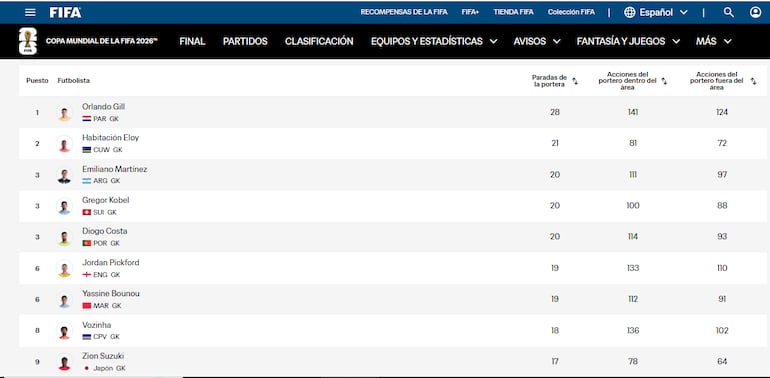Open Orlando Gill's player name
This screenshot has height=378, width=770.
(103, 107)
